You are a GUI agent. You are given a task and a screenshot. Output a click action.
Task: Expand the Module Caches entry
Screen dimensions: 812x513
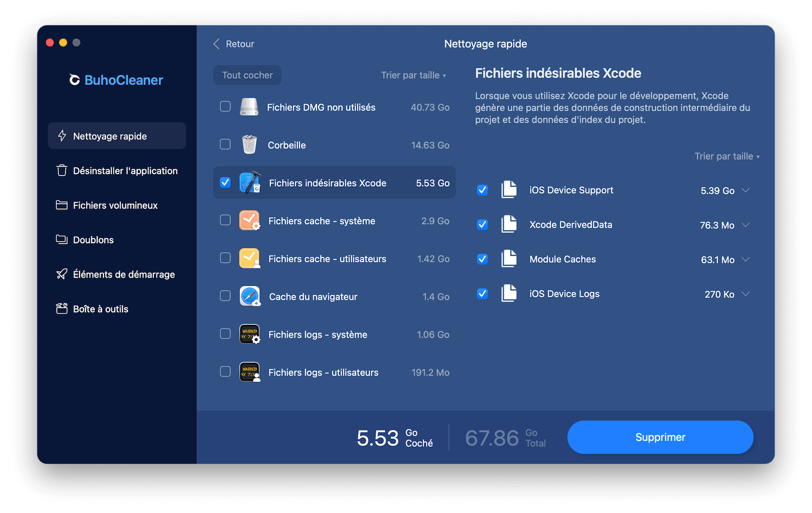click(x=746, y=259)
